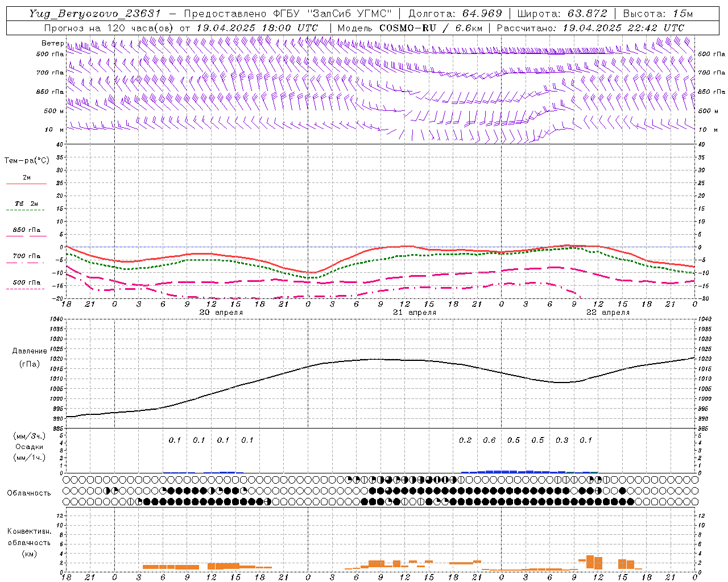Click the (мм/1ч.) precipitation unit label
The width and height of the screenshot is (728, 582).
click(30, 458)
